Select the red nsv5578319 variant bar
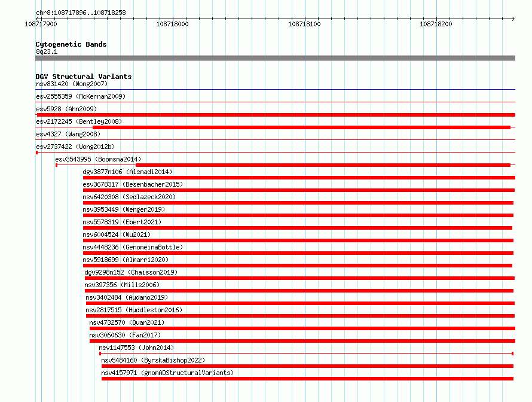 point(298,228)
